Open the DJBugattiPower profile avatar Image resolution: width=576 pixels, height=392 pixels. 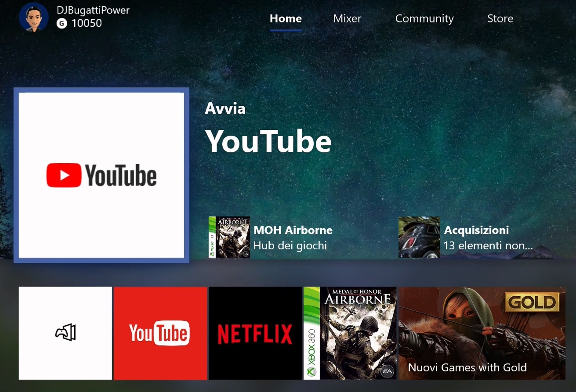tap(34, 17)
